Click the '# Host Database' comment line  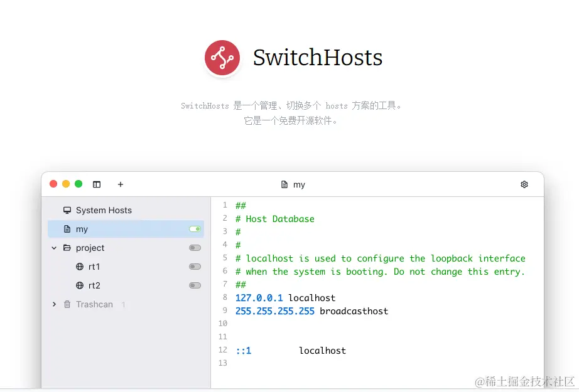point(275,219)
